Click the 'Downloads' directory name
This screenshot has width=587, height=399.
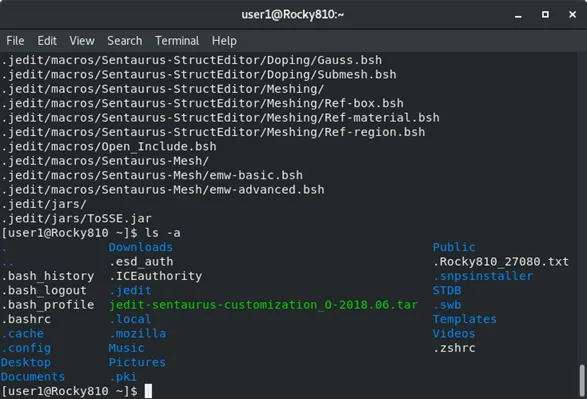tap(141, 247)
